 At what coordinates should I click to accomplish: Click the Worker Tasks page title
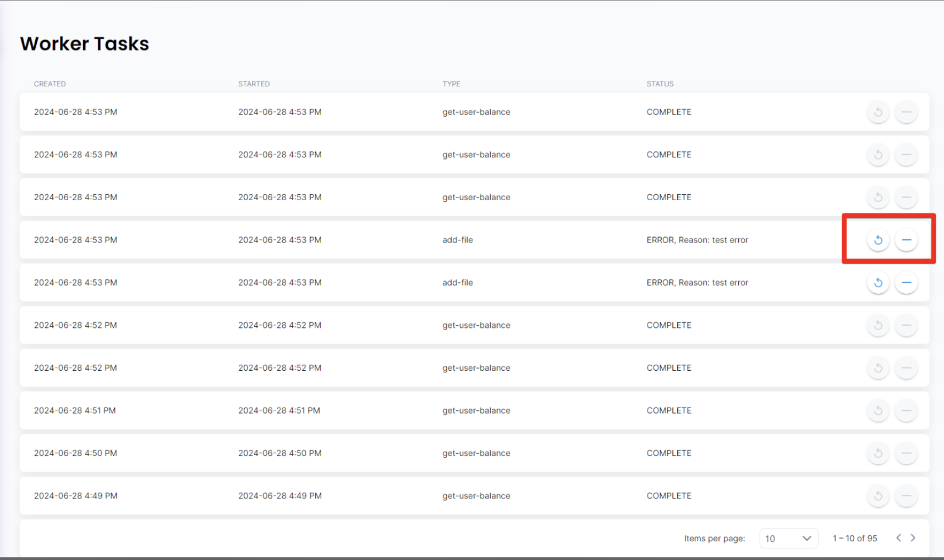(x=85, y=44)
